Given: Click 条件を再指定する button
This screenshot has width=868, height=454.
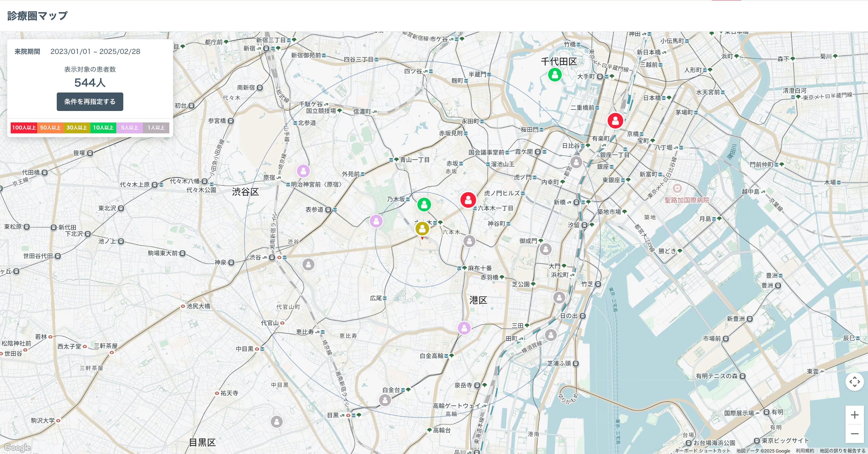Looking at the screenshot, I should 90,102.
